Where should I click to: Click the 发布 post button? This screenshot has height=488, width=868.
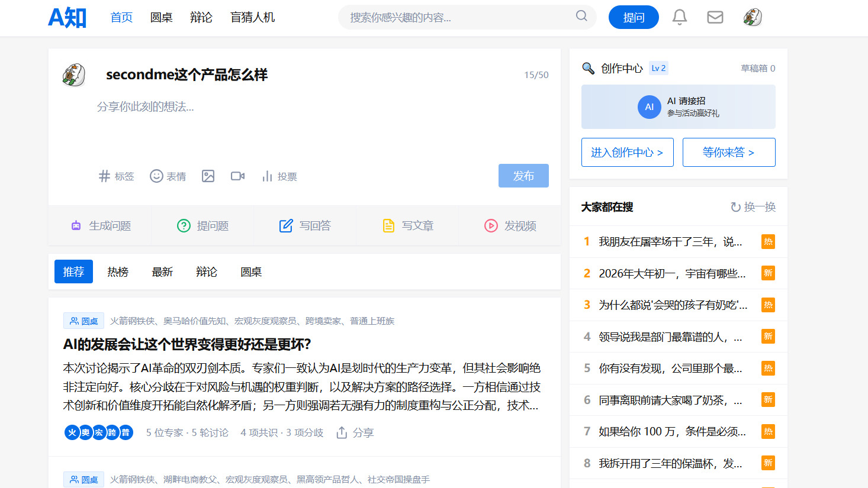coord(523,176)
